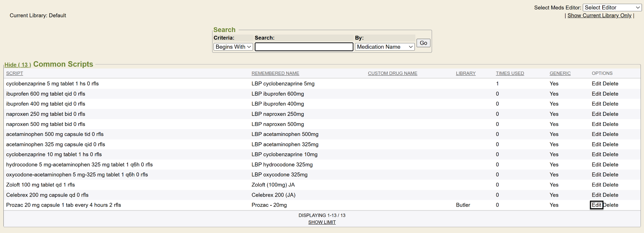Click the Go search button

coord(423,43)
